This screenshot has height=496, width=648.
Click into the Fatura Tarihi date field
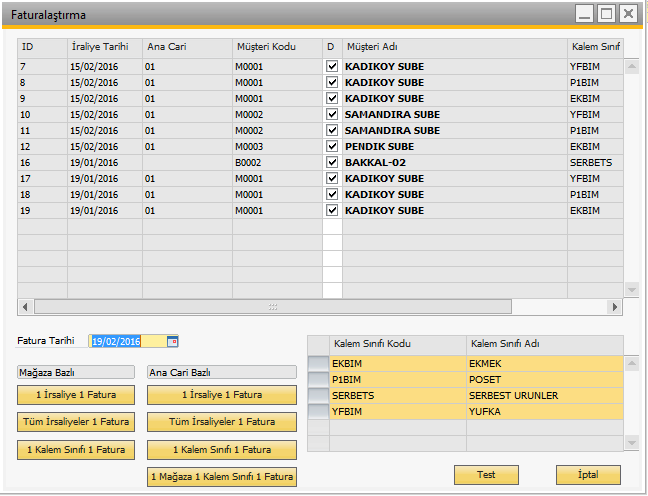pos(127,342)
